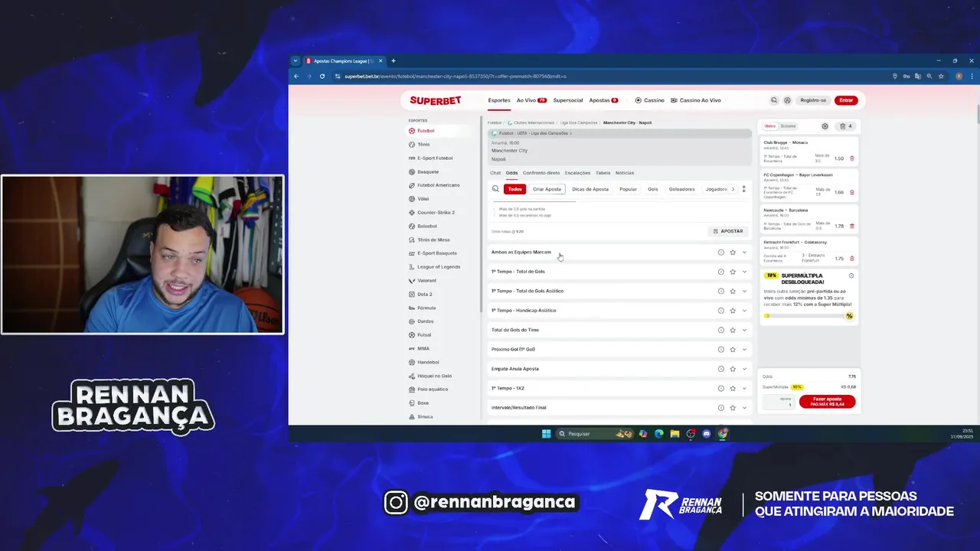Expand Empate Anula Aposta market
The height and width of the screenshot is (551, 980).
pyautogui.click(x=744, y=369)
